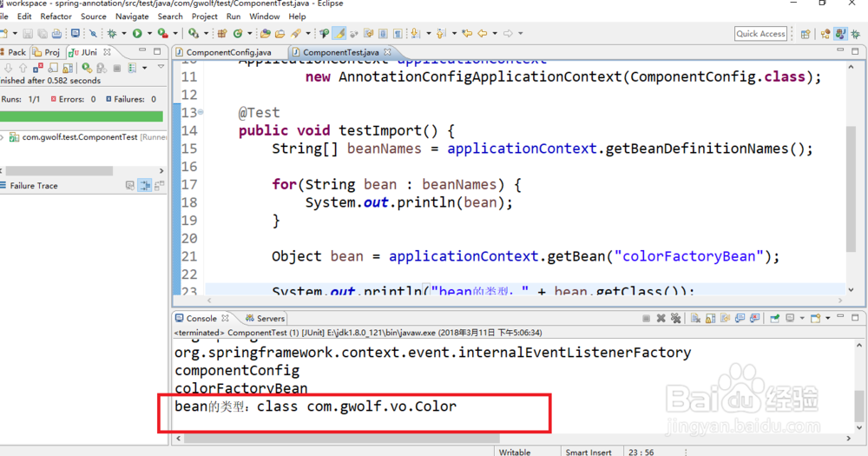Open Debug toolbar dropdown arrow

tap(123, 34)
